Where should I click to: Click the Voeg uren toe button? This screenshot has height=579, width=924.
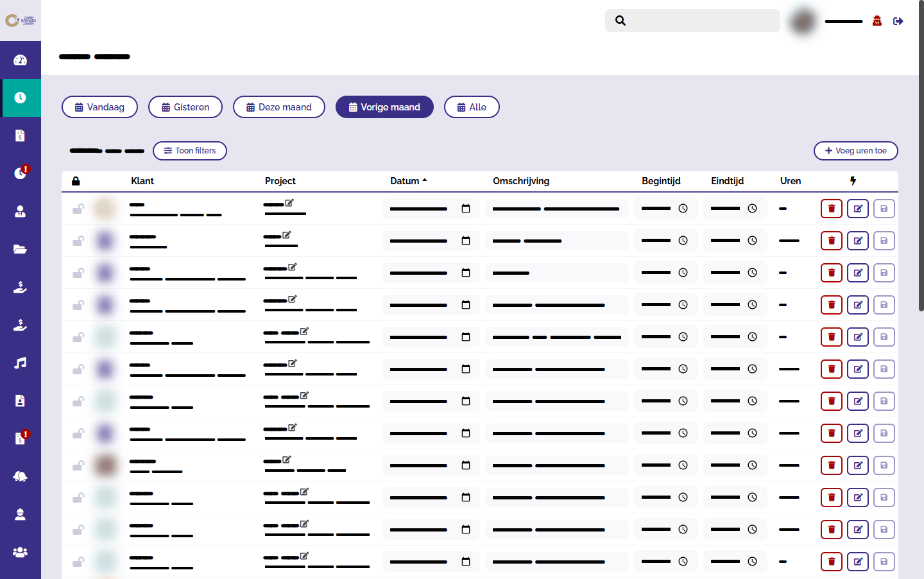tap(855, 151)
